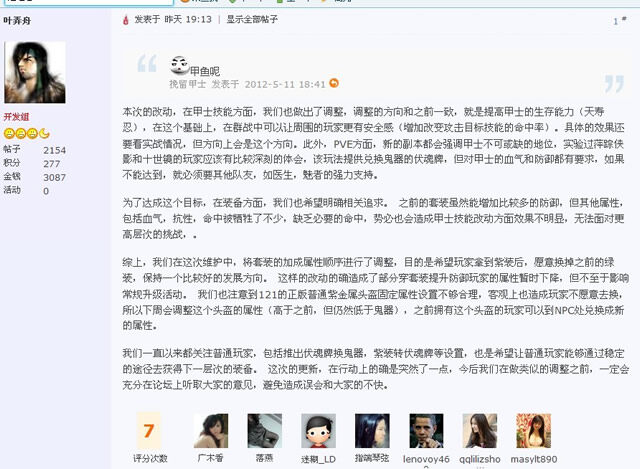Click the 甲鱼呢 panda face avatar icon
Viewport: 640px width, 469px height.
point(179,65)
